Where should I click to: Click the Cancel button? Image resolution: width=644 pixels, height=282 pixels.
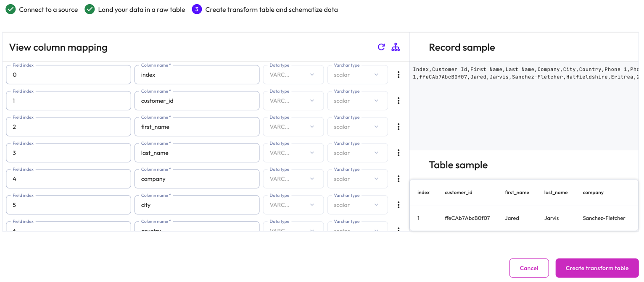tap(529, 268)
